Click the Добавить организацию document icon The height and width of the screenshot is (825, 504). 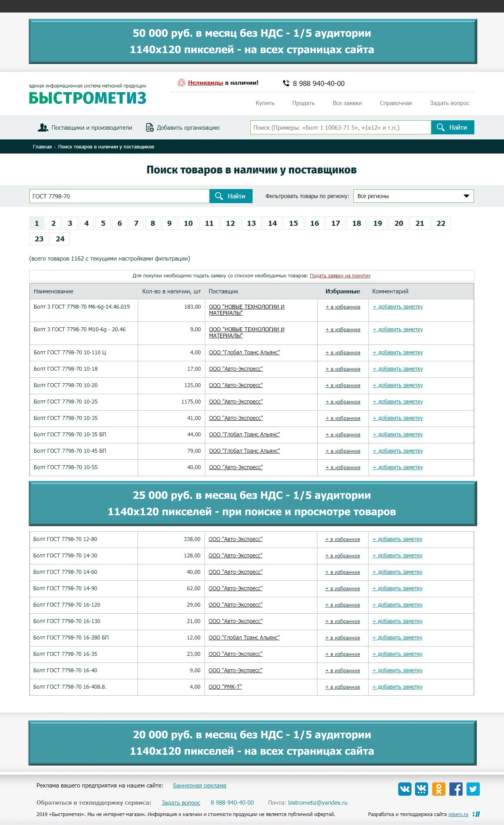(150, 127)
